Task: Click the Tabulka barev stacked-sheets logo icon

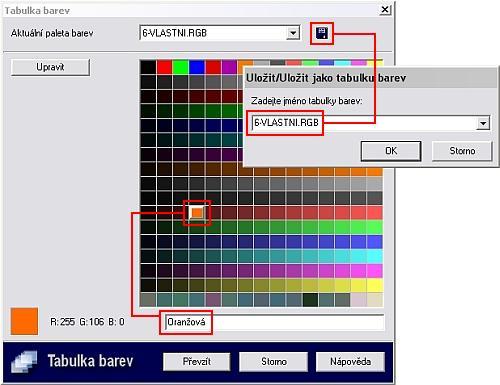Action: tap(24, 362)
